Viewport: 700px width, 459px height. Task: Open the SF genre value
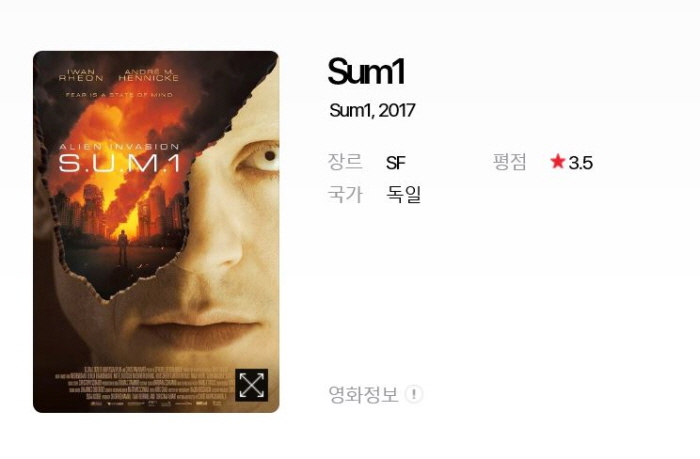[x=396, y=163]
